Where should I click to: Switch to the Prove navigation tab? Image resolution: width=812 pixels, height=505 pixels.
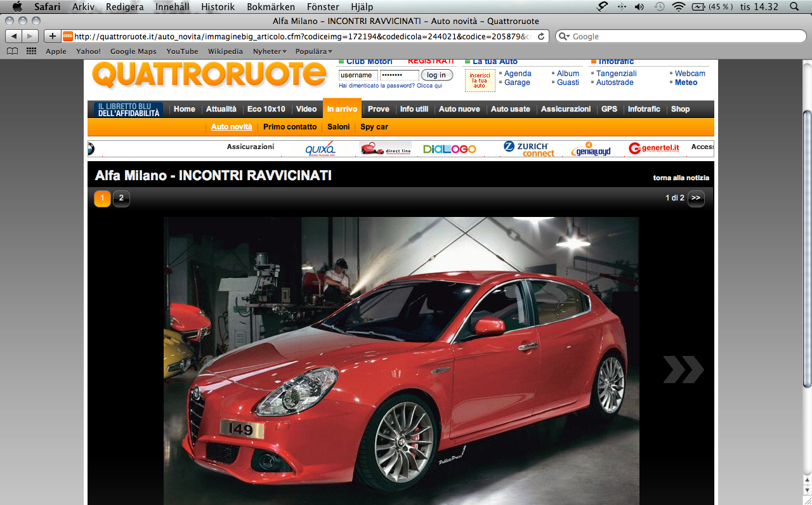378,109
